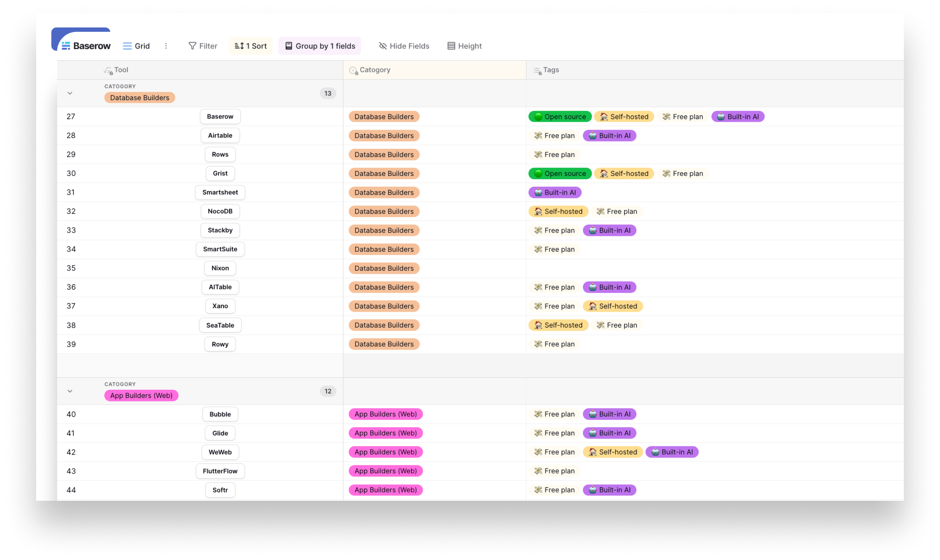Screen dimensions: 940x560
Task: Select row number 44
Action: tap(71, 490)
